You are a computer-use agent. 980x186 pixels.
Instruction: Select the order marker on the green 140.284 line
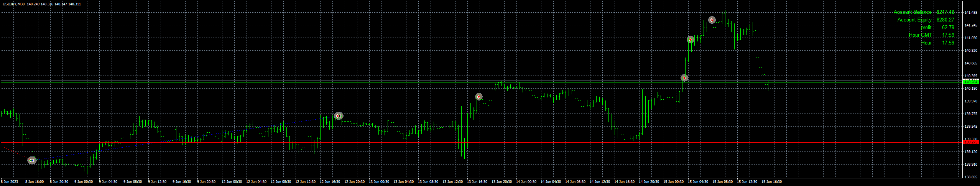tap(684, 78)
